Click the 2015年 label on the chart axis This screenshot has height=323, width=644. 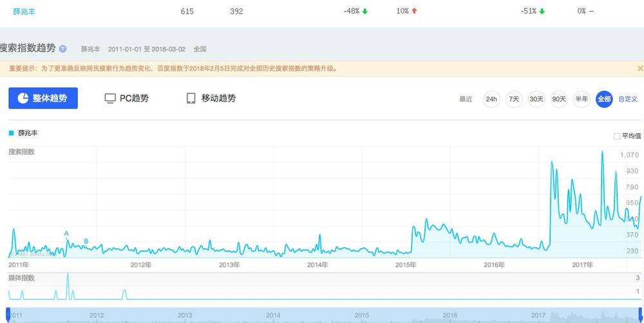coord(406,264)
